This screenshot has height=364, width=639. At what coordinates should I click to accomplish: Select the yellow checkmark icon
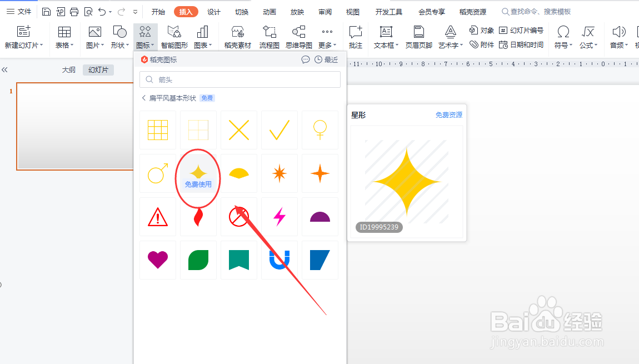(279, 130)
